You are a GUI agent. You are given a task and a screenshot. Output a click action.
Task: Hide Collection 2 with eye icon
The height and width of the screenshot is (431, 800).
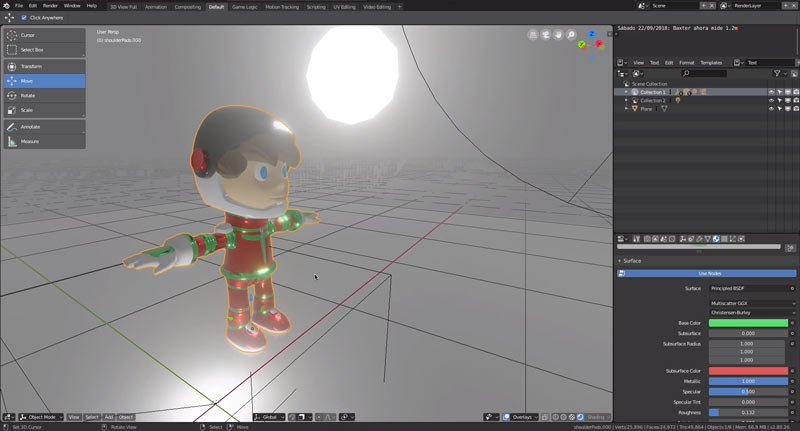pyautogui.click(x=771, y=100)
